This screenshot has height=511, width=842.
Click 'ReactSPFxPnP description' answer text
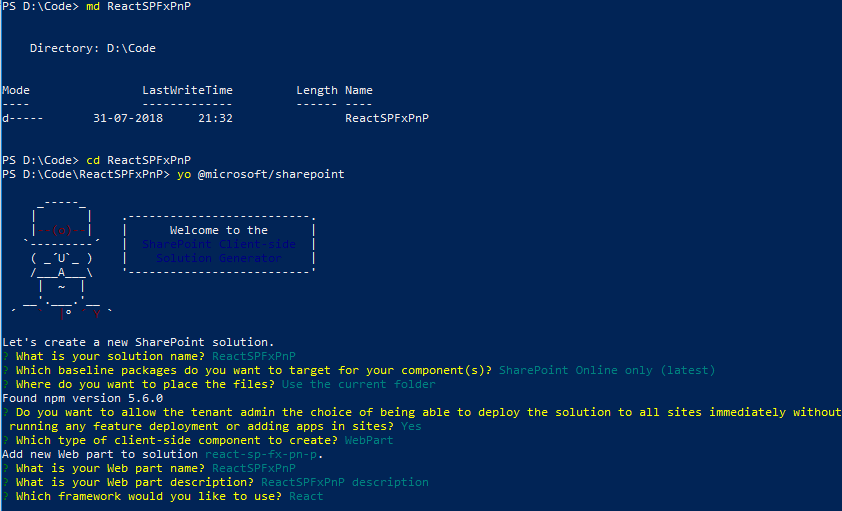[345, 482]
